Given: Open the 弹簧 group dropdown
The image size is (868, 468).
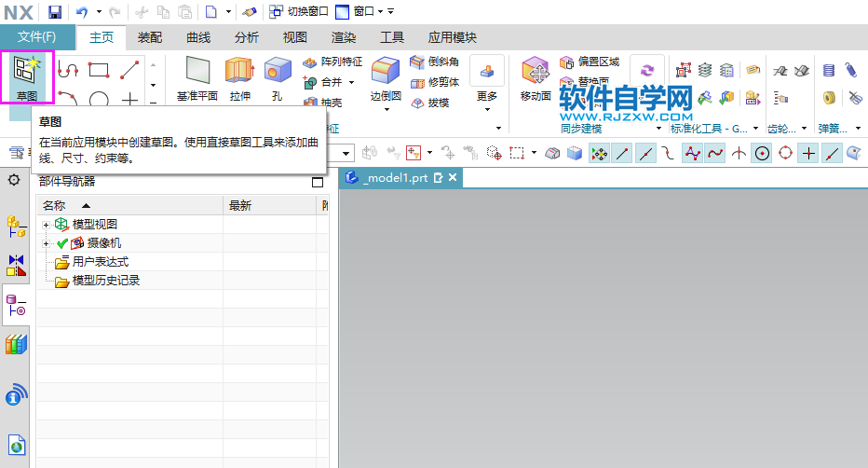Looking at the screenshot, I should click(x=858, y=129).
